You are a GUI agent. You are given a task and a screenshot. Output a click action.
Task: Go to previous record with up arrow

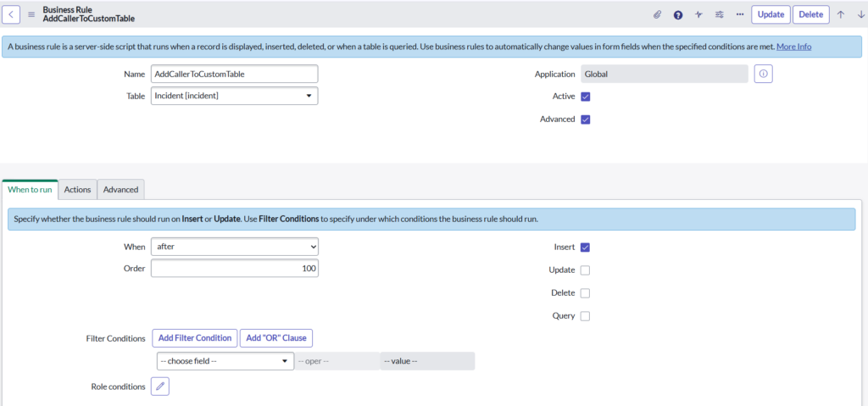click(841, 14)
